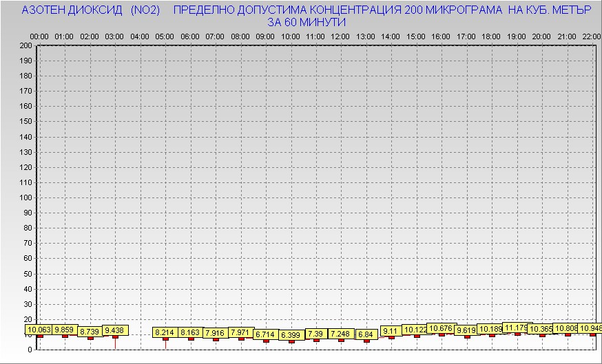Click the 04:00 time axis label
Screen dimensions: 602x364
point(140,36)
